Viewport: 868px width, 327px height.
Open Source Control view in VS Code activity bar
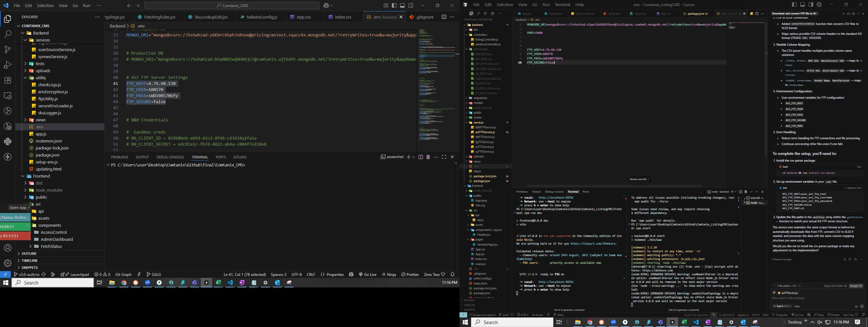click(7, 49)
